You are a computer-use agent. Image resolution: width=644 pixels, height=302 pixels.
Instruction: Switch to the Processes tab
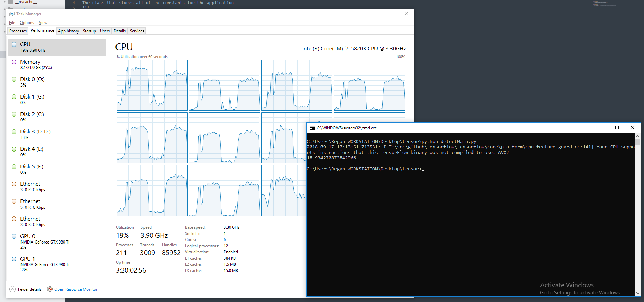point(18,31)
